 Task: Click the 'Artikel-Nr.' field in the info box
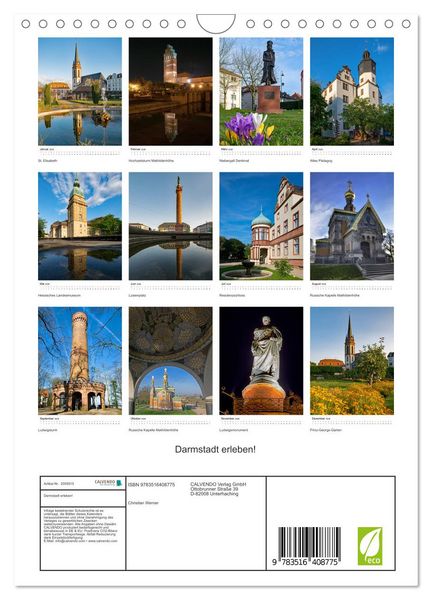[59, 484]
